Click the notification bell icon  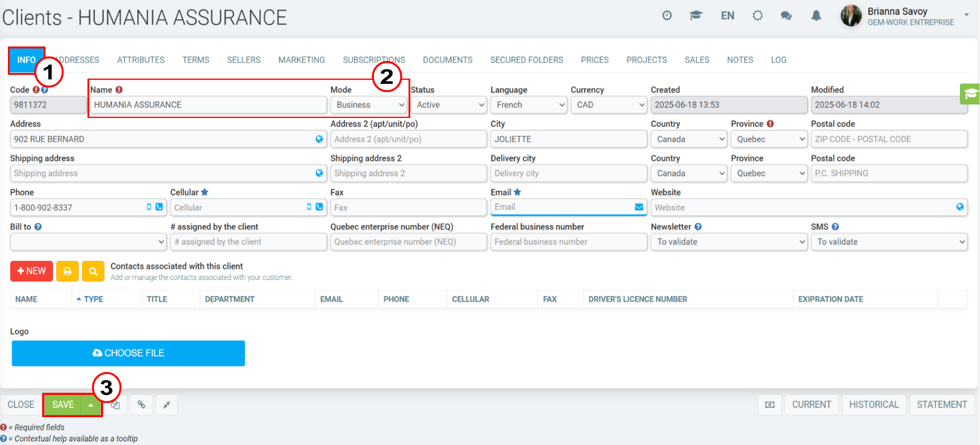816,15
